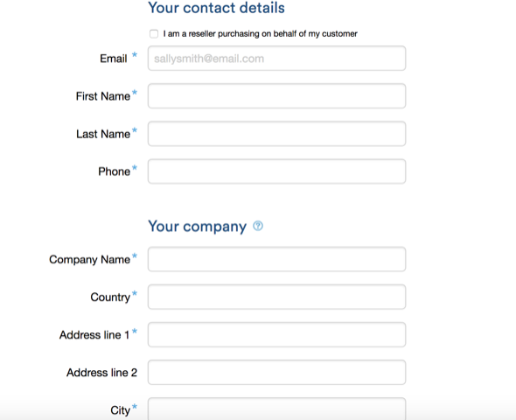Screen dimensions: 516x420
Task: Select the Address line 2 field
Action: [276, 372]
